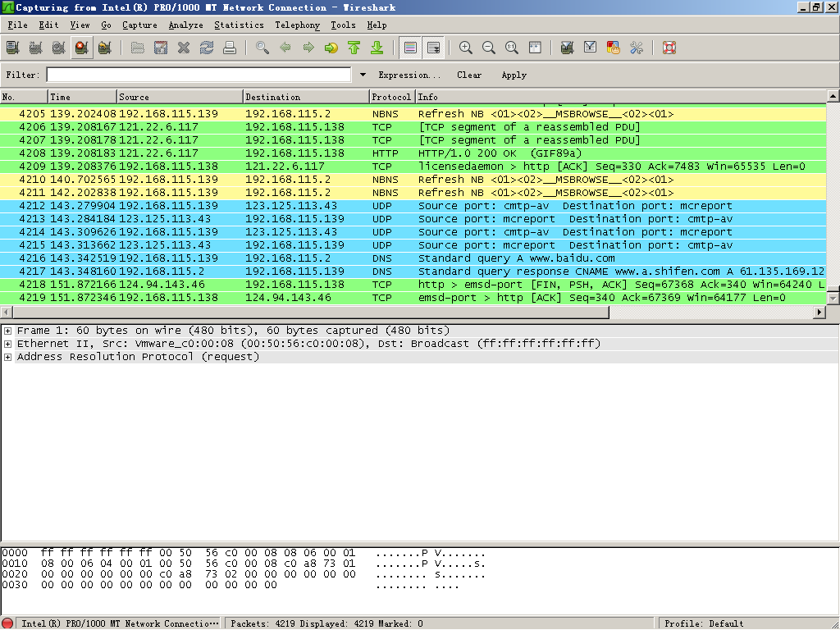The height and width of the screenshot is (630, 840).
Task: Print packets toolbar icon
Action: coord(230,48)
